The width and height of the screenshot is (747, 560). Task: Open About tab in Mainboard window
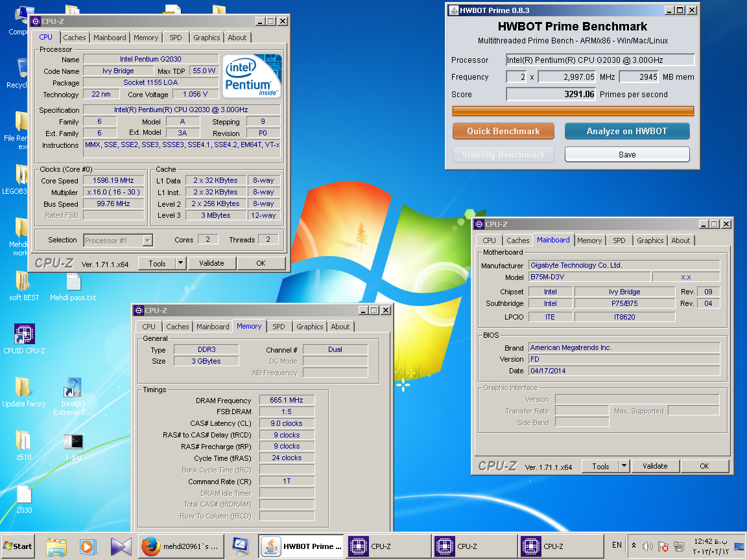click(x=681, y=240)
